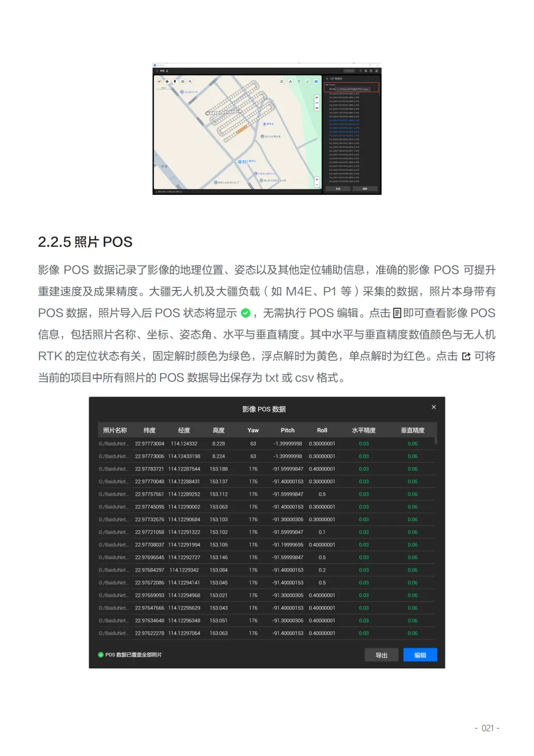Click altitude cell 8.224
534x756 pixels.
pyautogui.click(x=219, y=456)
